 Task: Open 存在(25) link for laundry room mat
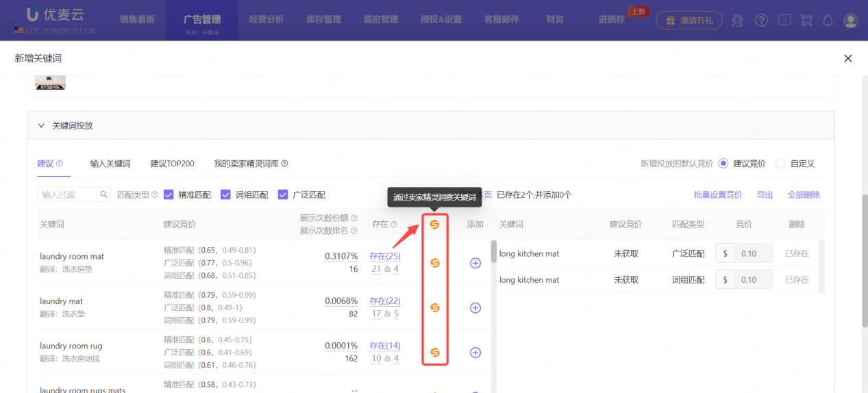tap(385, 256)
